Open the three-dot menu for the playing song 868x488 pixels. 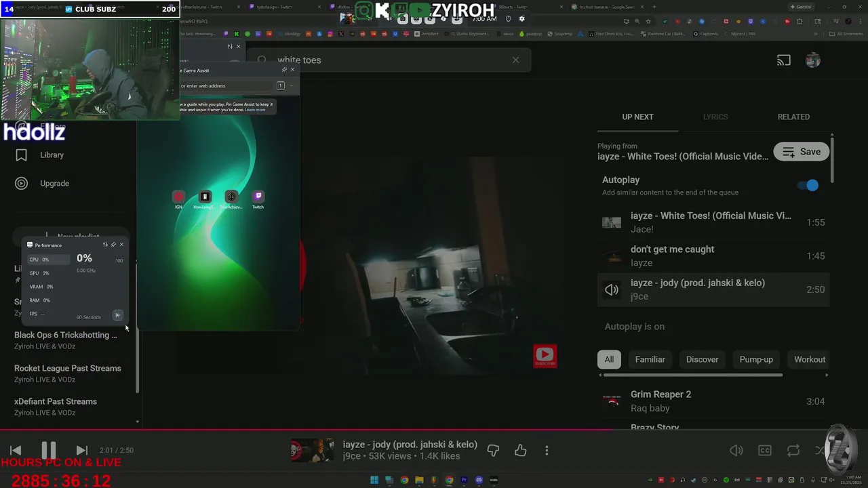pyautogui.click(x=547, y=450)
